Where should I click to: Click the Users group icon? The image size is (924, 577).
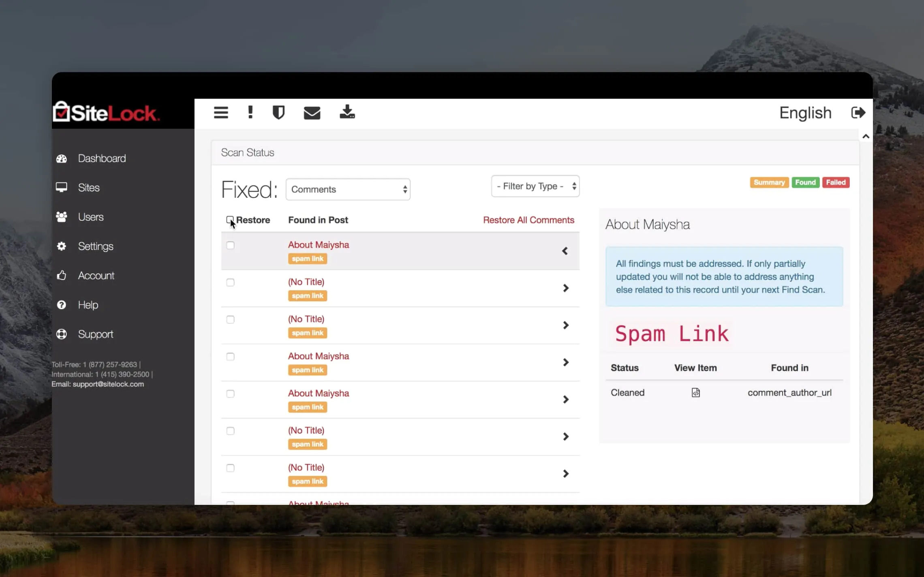tap(62, 217)
